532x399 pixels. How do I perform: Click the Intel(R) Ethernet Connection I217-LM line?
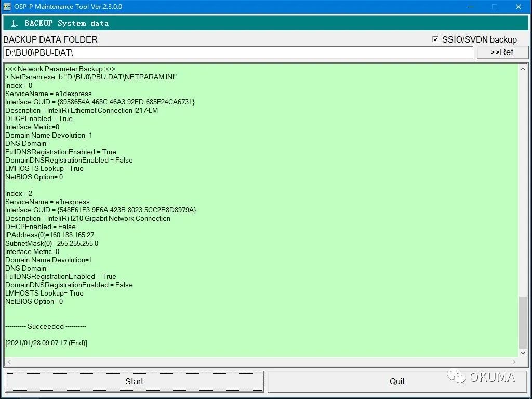click(x=82, y=110)
